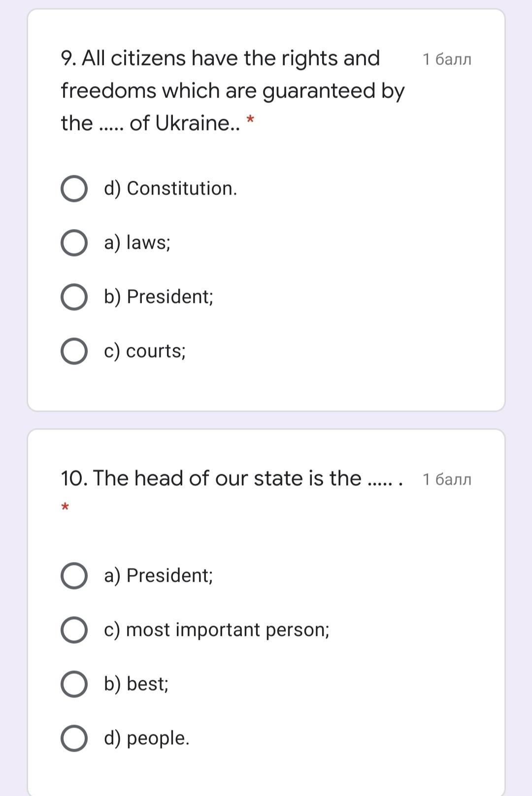The image size is (532, 796).
Task: Click 'a) President;' label text in question 10
Action: coord(159,576)
